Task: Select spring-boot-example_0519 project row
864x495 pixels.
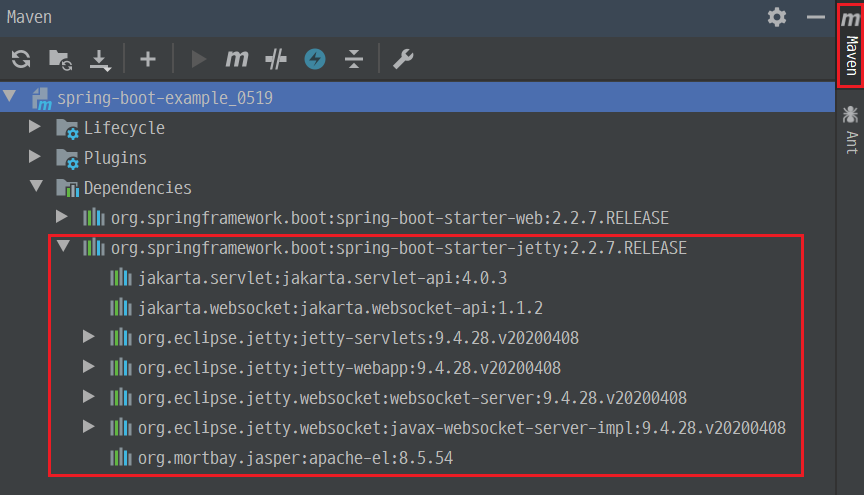Action: click(418, 98)
